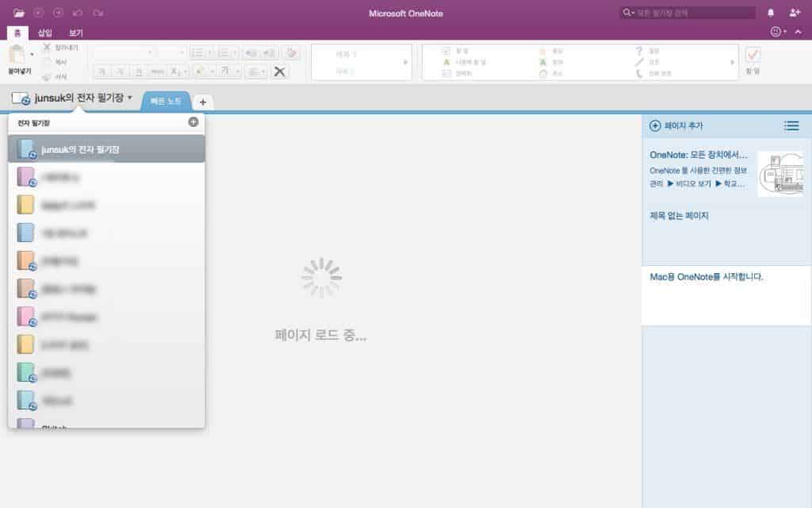812x508 pixels.
Task: Toggle the page list view icon
Action: point(791,125)
